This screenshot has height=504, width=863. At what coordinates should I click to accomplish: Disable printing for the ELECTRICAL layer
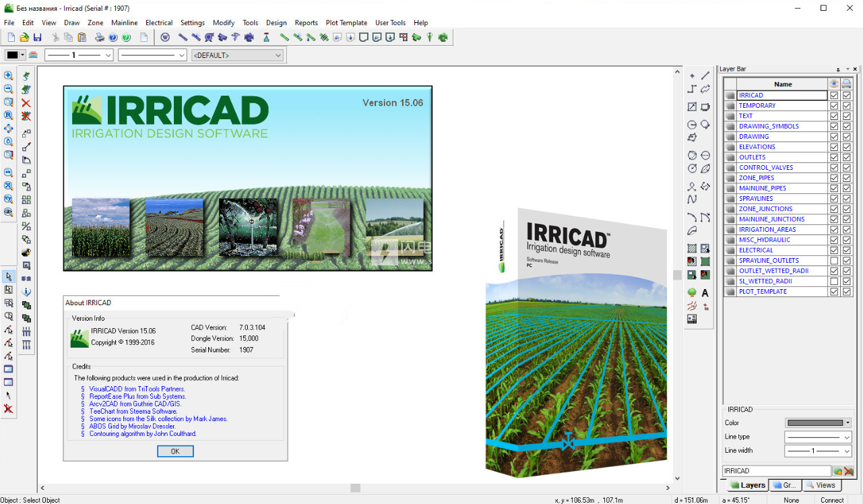[847, 251]
